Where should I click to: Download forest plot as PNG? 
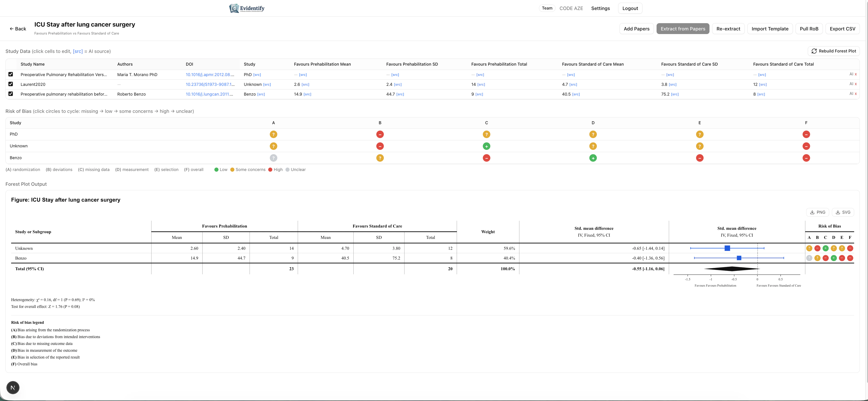point(817,212)
